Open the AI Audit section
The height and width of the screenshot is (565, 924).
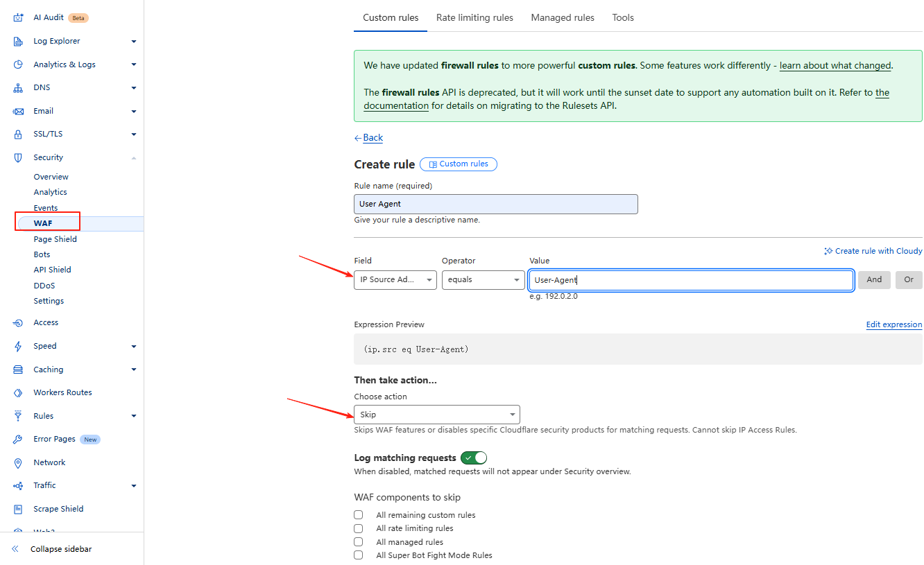(17, 17)
